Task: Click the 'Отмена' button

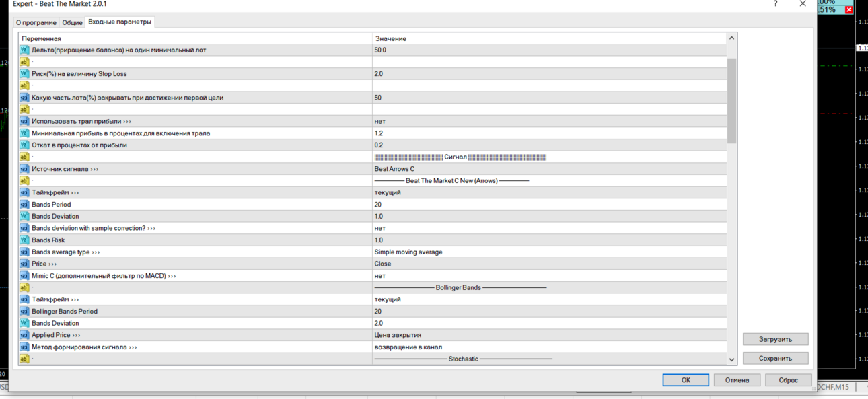Action: (x=737, y=380)
